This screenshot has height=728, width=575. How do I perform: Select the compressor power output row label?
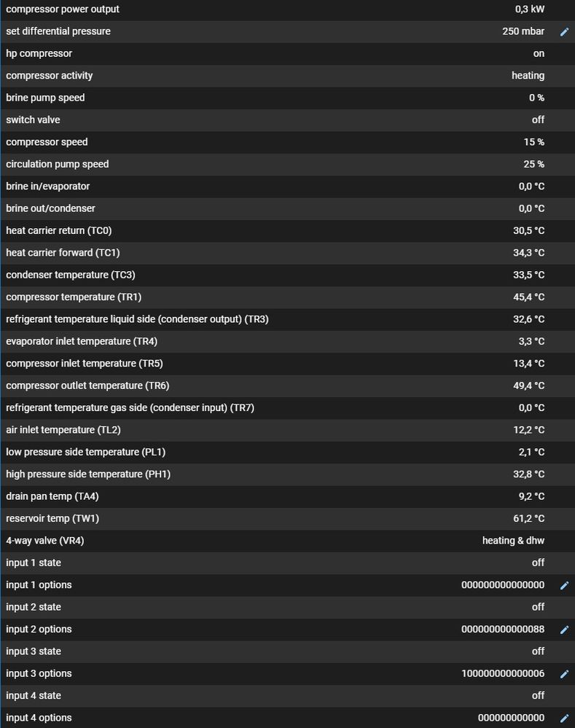click(63, 9)
